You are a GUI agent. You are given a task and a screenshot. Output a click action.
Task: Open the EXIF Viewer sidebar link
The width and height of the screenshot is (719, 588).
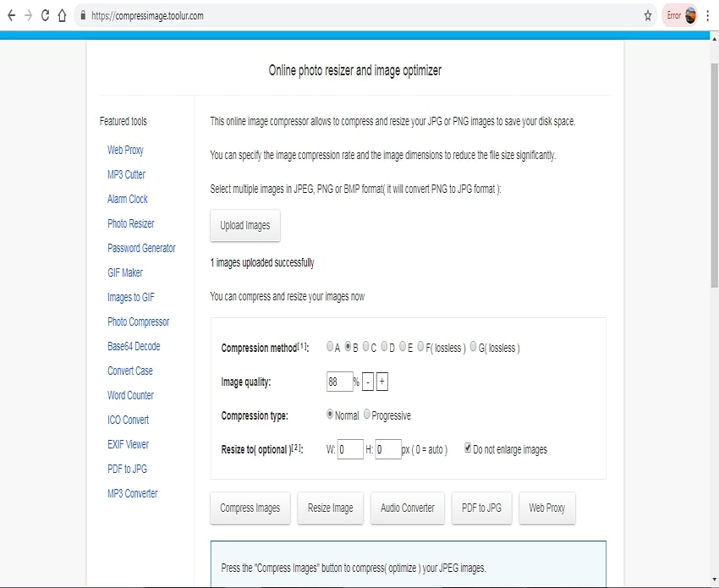point(128,444)
